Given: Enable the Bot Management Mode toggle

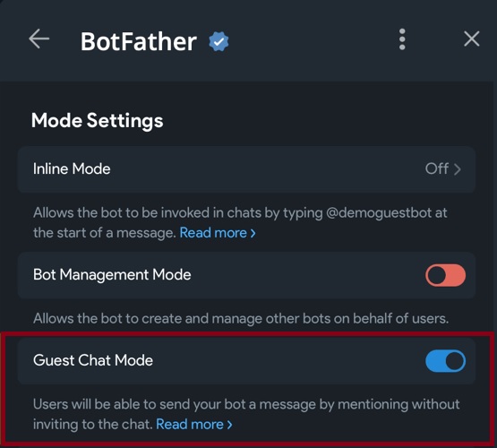Looking at the screenshot, I should point(445,275).
